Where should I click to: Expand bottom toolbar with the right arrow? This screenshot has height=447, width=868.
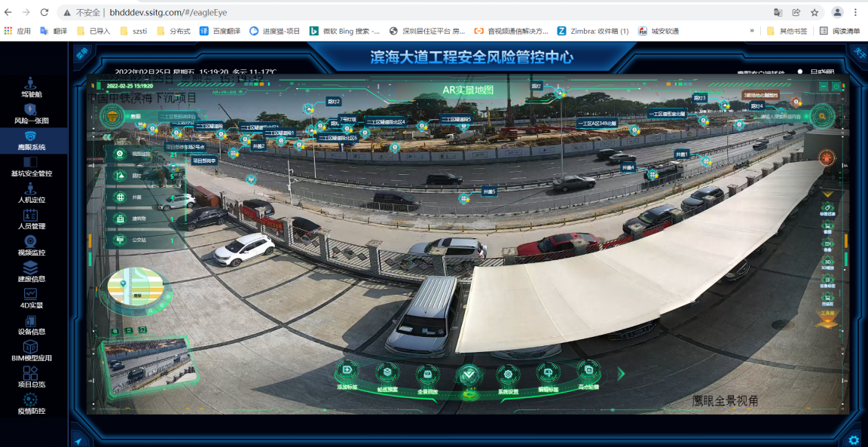(x=622, y=373)
